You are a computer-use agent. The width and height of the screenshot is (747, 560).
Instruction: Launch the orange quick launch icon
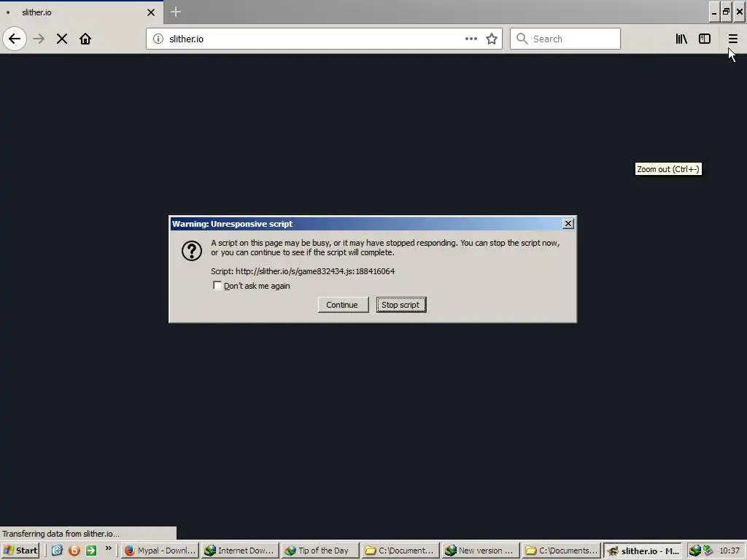[74, 551]
